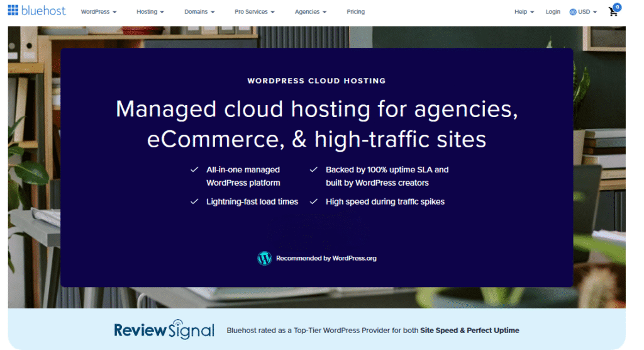The width and height of the screenshot is (644, 350).
Task: Click checkmark beside 'Lightning-fast load times'
Action: coord(194,201)
